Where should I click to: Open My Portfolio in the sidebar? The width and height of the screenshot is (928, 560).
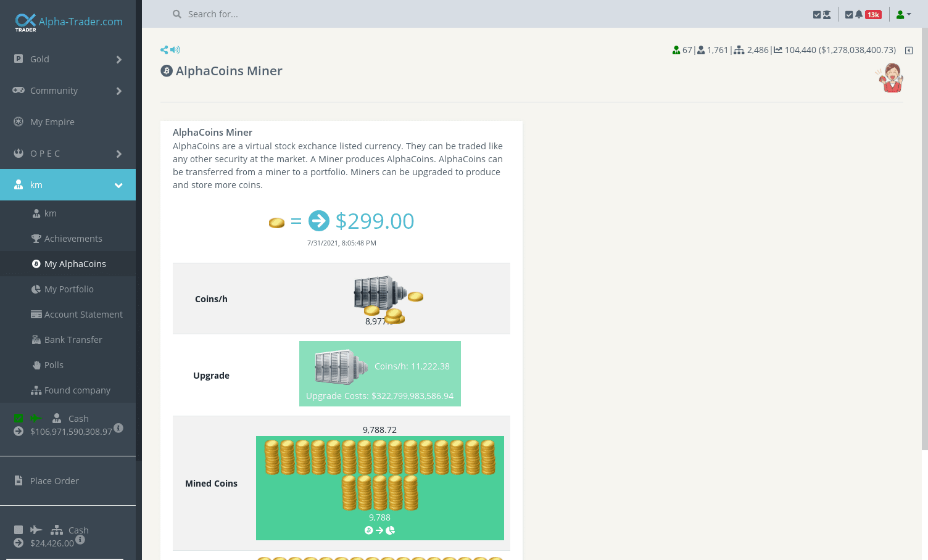pyautogui.click(x=68, y=289)
